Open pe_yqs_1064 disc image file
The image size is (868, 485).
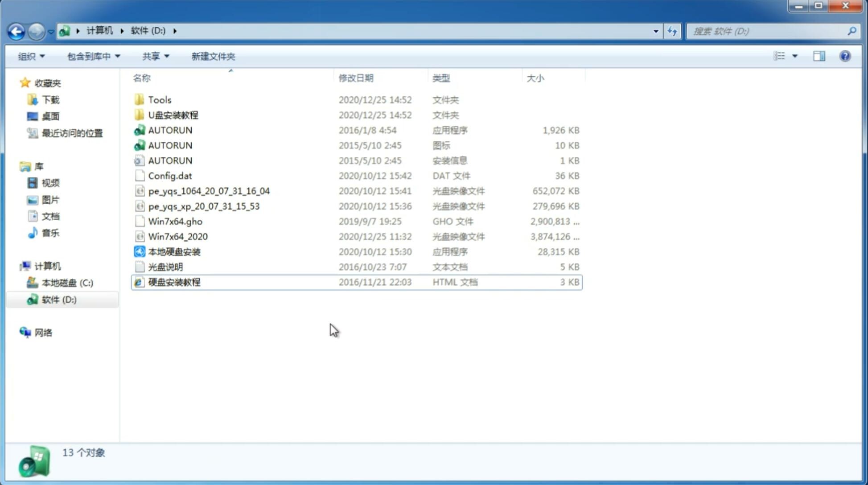click(209, 191)
